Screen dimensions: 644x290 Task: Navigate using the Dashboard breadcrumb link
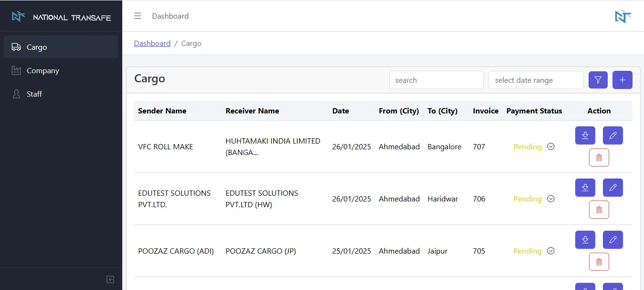point(152,43)
